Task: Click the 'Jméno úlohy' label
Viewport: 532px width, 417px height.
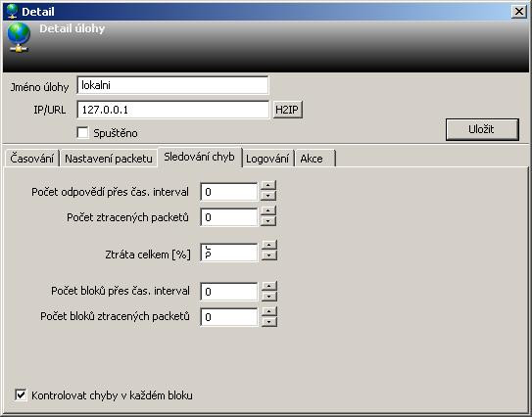Action: click(39, 87)
